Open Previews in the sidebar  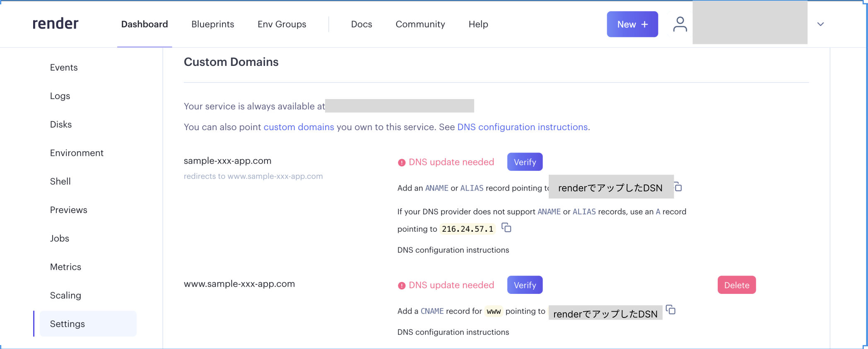[x=69, y=210]
